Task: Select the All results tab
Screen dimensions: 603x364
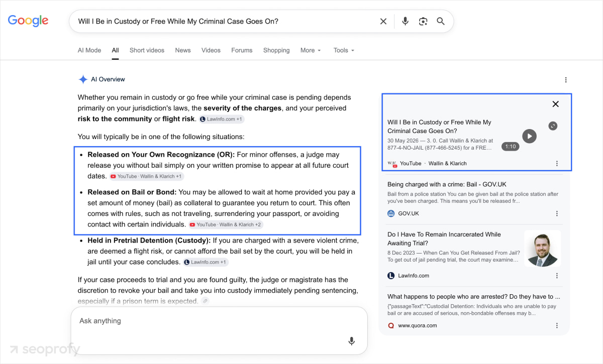Action: point(116,50)
